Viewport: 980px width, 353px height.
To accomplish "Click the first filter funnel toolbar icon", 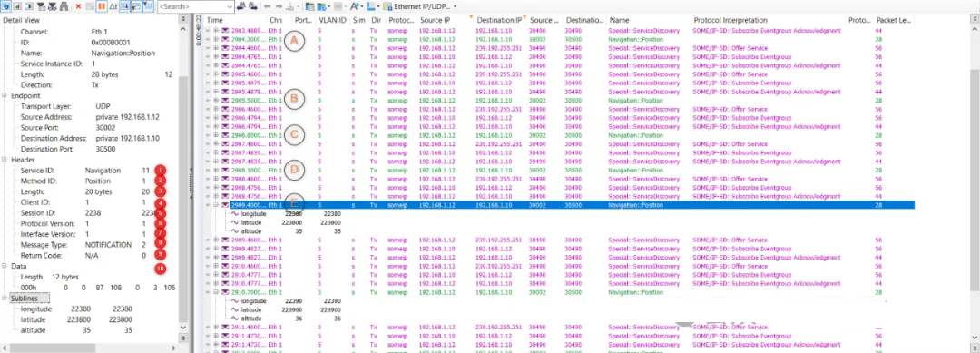I will pyautogui.click(x=41, y=6).
